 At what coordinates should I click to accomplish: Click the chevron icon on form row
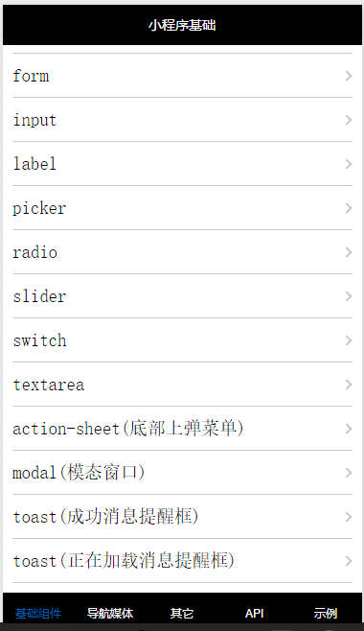(x=349, y=76)
